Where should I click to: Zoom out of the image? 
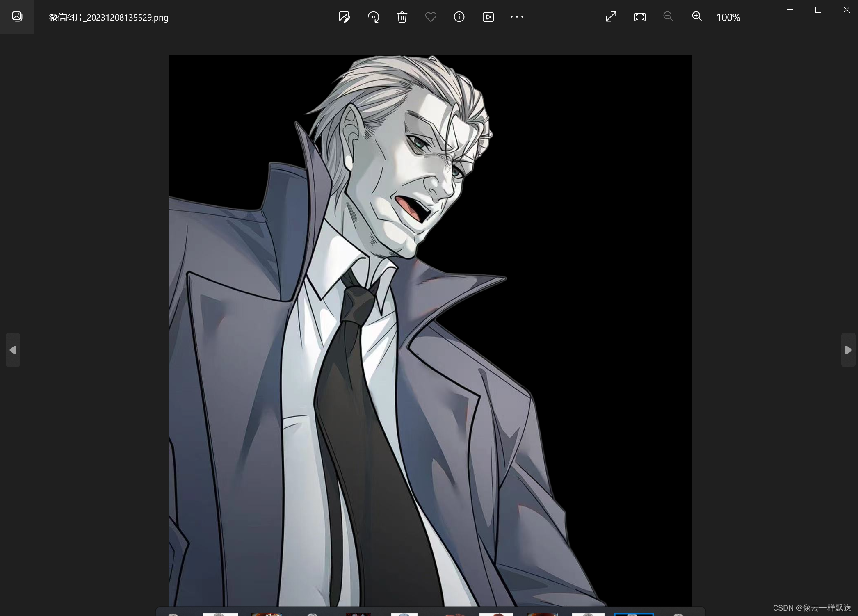pos(669,17)
